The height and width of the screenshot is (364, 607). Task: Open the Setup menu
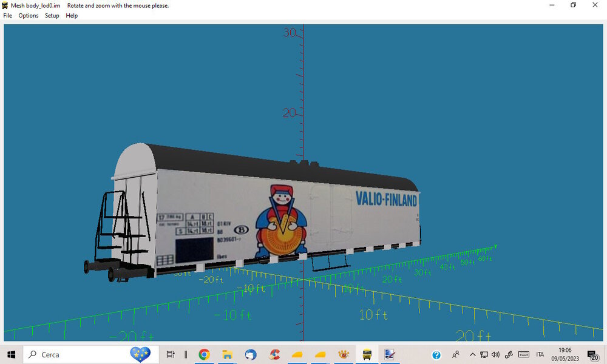click(52, 16)
